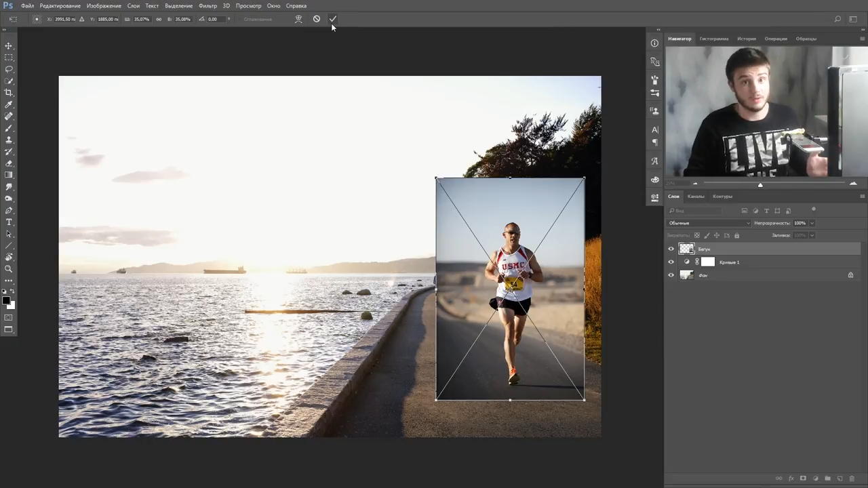This screenshot has width=868, height=488.
Task: Open the История panel tab
Action: tap(746, 39)
